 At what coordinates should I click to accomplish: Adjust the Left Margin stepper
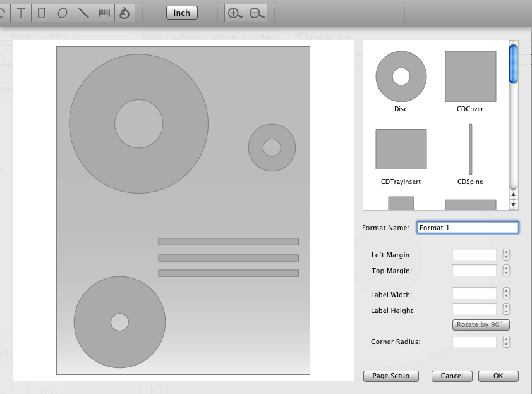coord(506,255)
